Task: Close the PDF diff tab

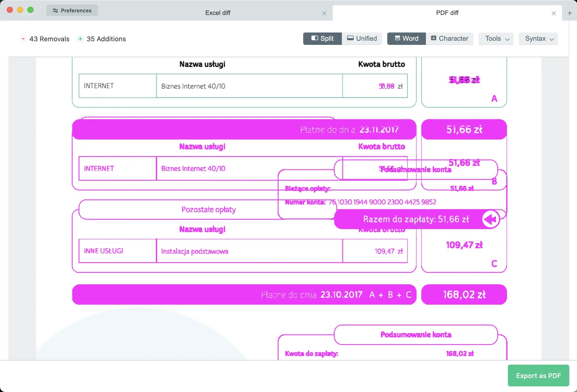Action: pos(554,13)
